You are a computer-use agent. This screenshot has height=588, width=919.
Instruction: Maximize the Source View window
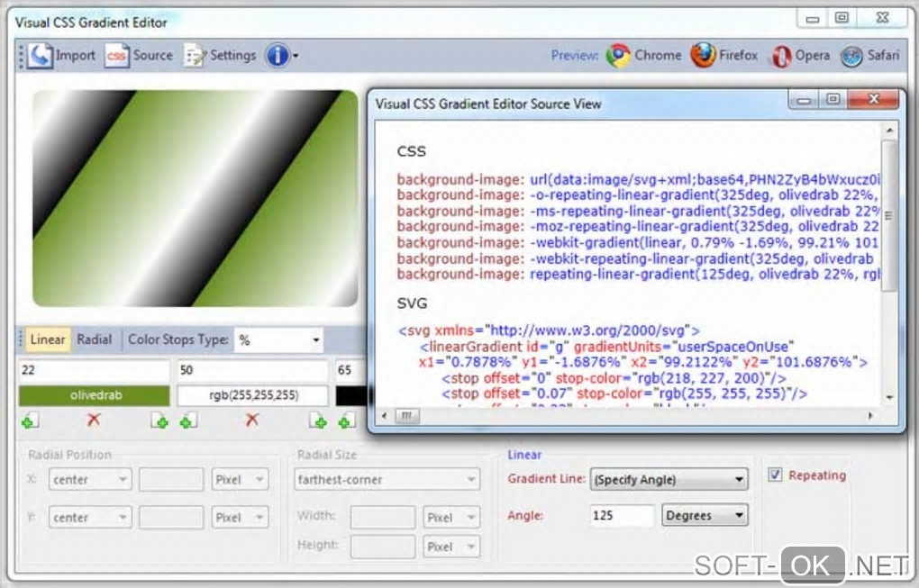[833, 100]
